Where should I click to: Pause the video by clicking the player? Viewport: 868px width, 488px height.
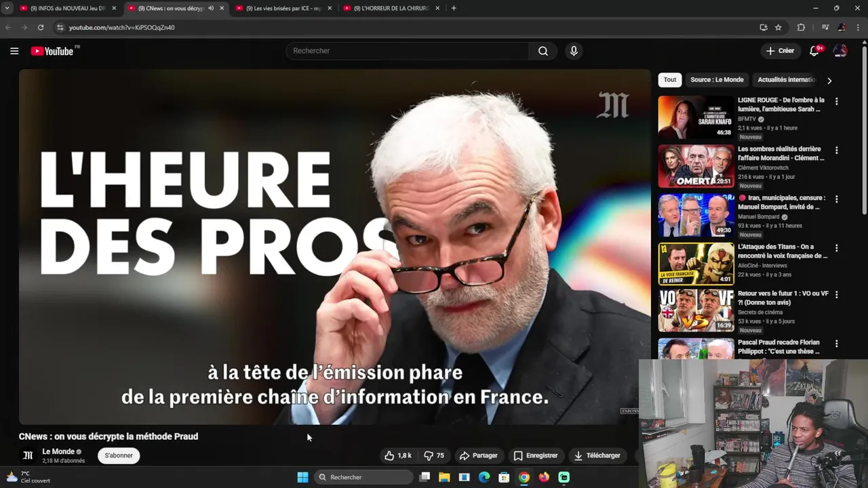click(334, 247)
